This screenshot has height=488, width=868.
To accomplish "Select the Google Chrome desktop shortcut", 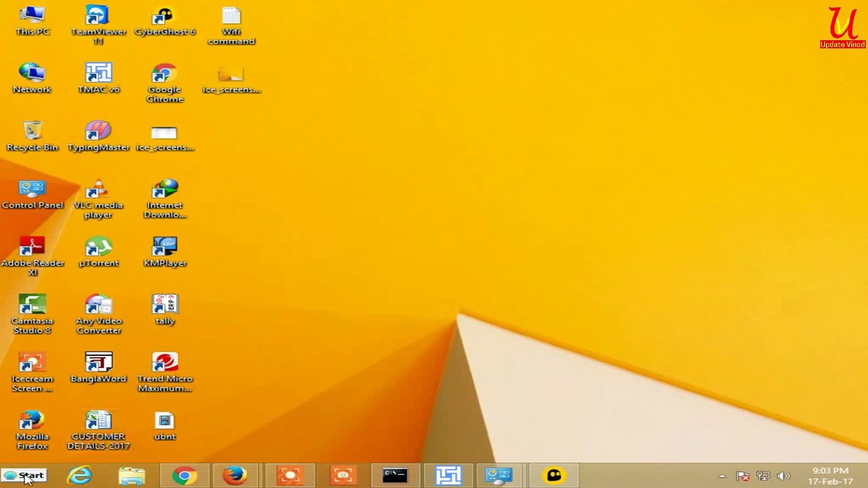I will pos(165,83).
